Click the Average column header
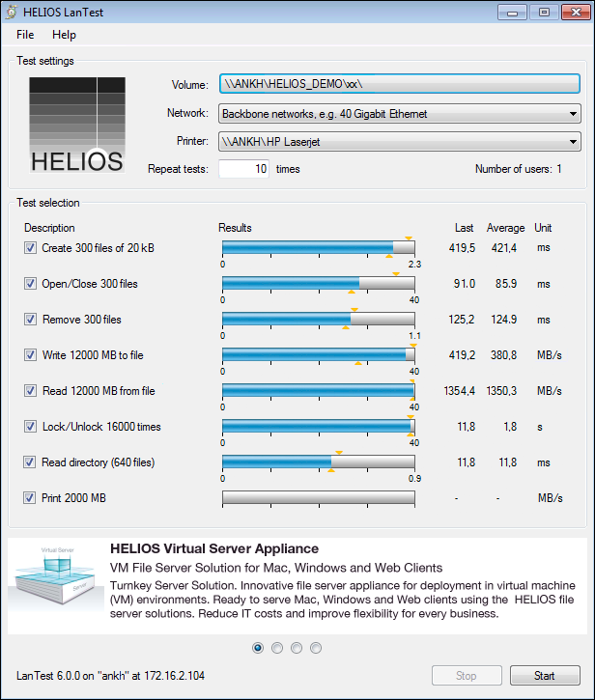The image size is (595, 700). (506, 228)
